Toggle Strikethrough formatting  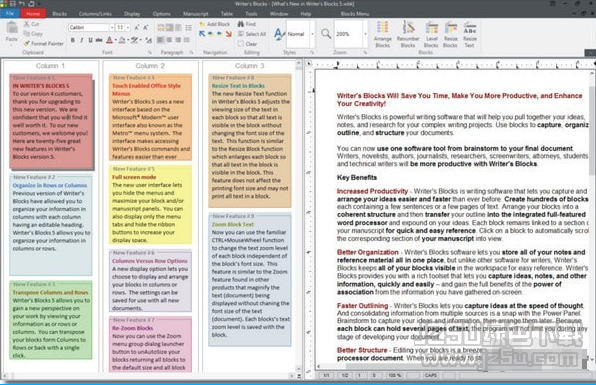pyautogui.click(x=99, y=40)
